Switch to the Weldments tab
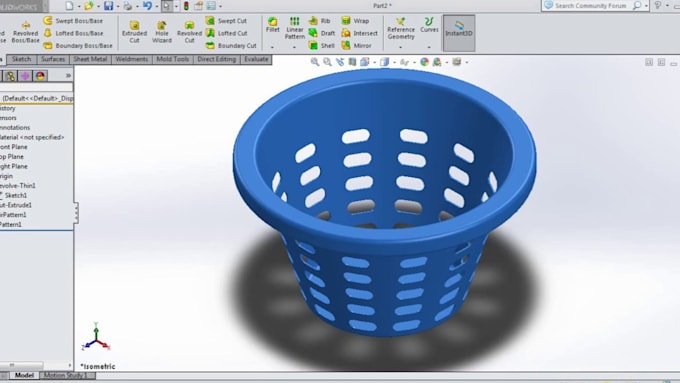The width and height of the screenshot is (680, 383). tap(132, 59)
